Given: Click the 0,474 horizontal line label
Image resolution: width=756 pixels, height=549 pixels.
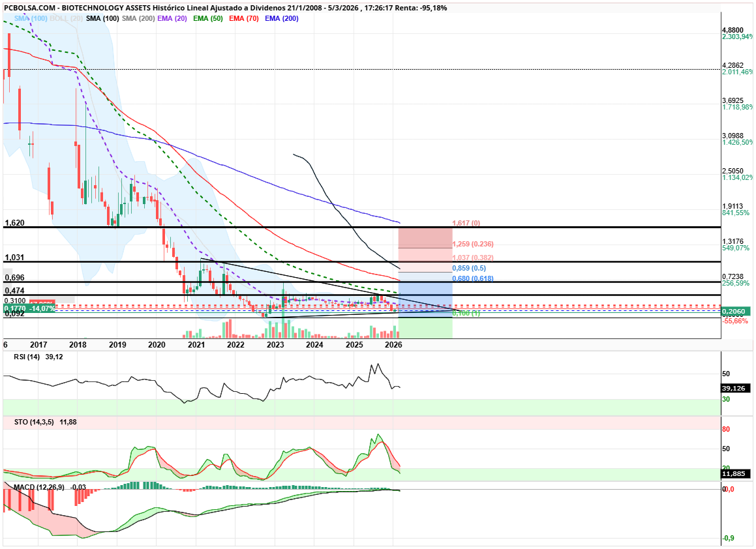Looking at the screenshot, I should click(14, 291).
